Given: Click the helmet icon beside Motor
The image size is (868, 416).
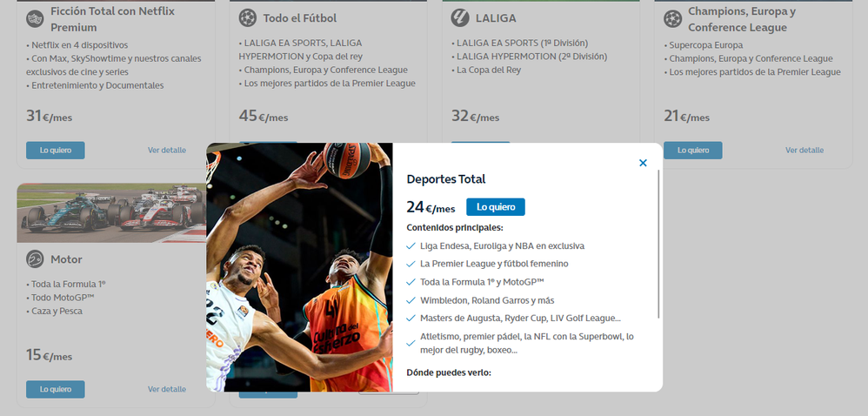Looking at the screenshot, I should (x=35, y=258).
